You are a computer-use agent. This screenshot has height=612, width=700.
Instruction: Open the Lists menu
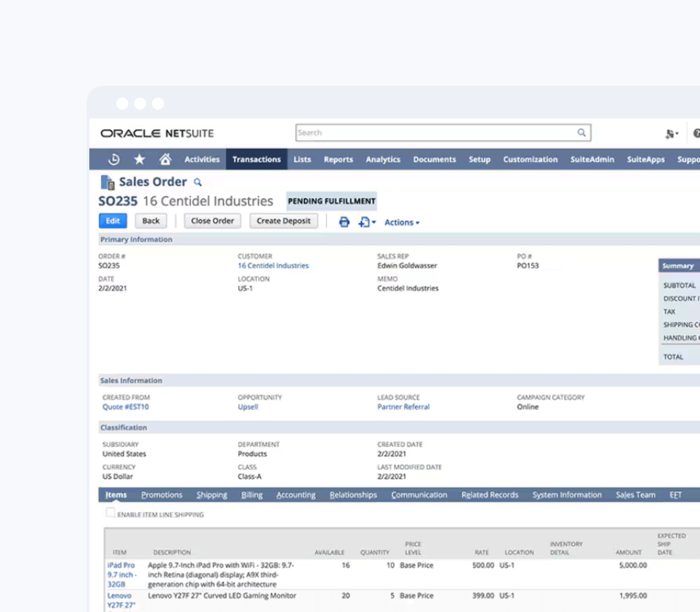pyautogui.click(x=302, y=159)
